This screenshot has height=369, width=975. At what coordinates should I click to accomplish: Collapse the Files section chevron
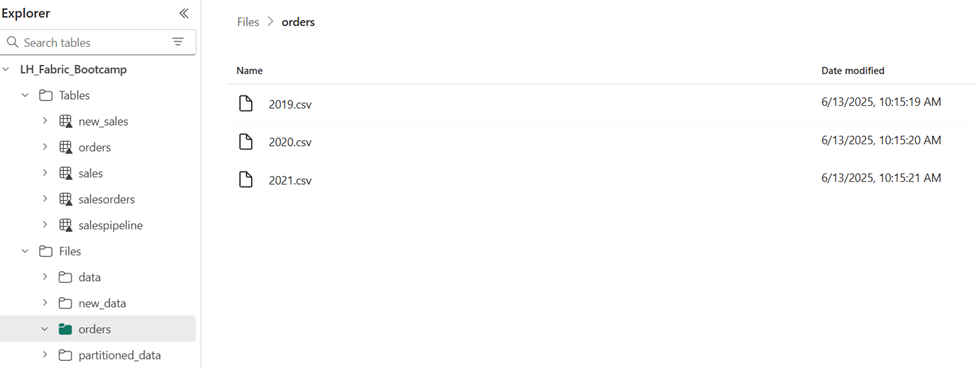pos(25,251)
